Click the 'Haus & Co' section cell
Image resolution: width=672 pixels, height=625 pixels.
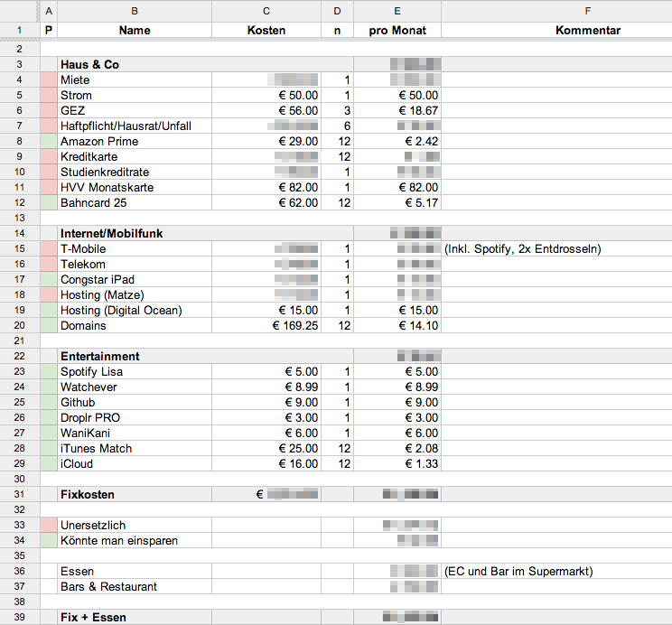tap(134, 65)
